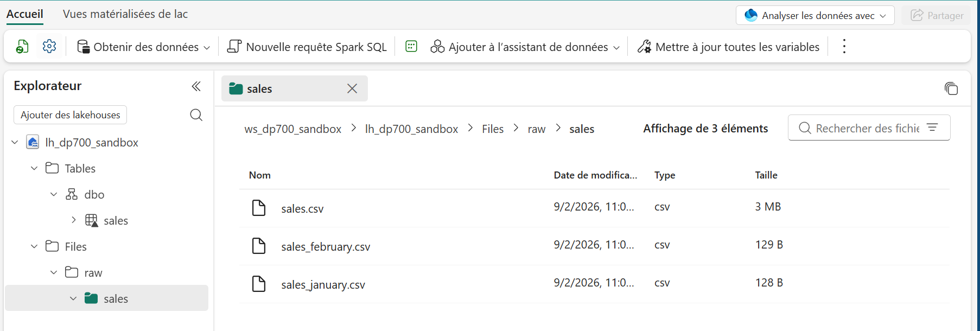The image size is (980, 331).
Task: Sort by the Type column header
Action: [x=665, y=175]
